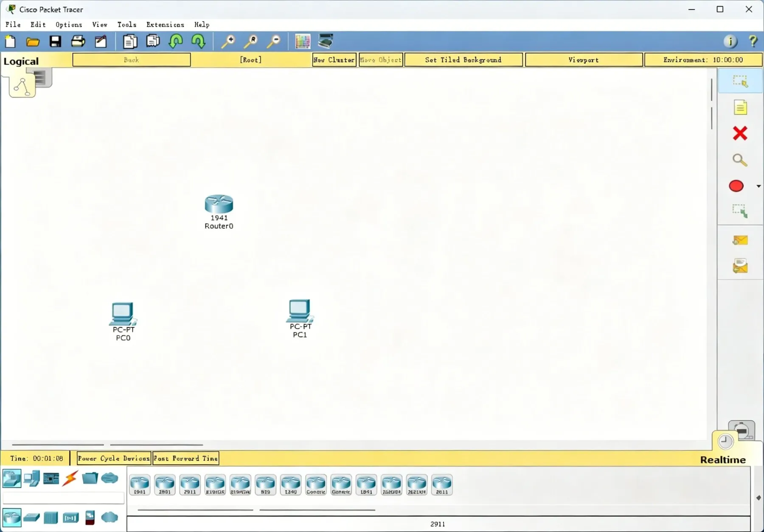This screenshot has width=764, height=532.
Task: Select the Connections lightning bolt category
Action: [70, 479]
